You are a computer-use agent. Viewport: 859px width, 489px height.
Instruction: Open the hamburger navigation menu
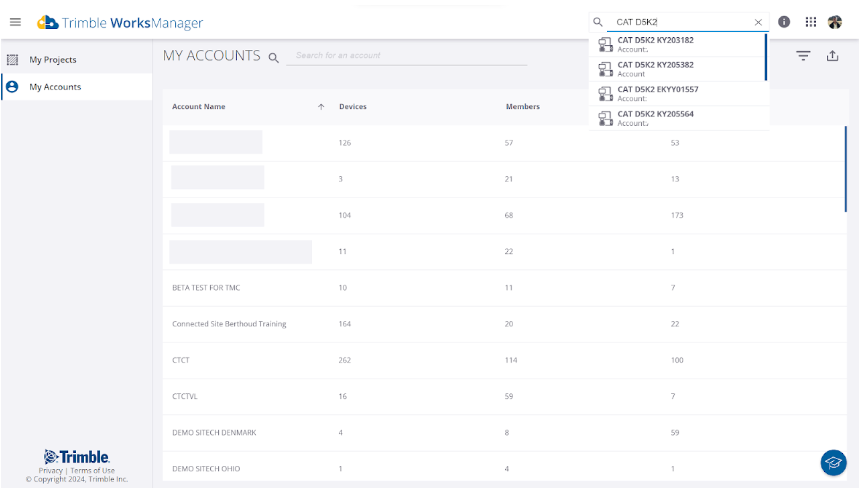(x=15, y=22)
